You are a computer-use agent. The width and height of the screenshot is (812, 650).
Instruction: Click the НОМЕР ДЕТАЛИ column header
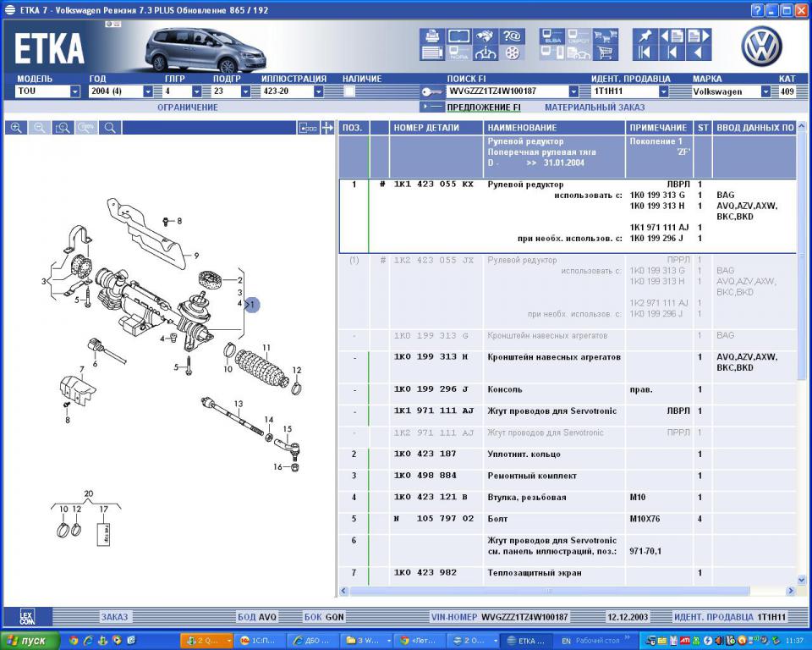(x=436, y=128)
